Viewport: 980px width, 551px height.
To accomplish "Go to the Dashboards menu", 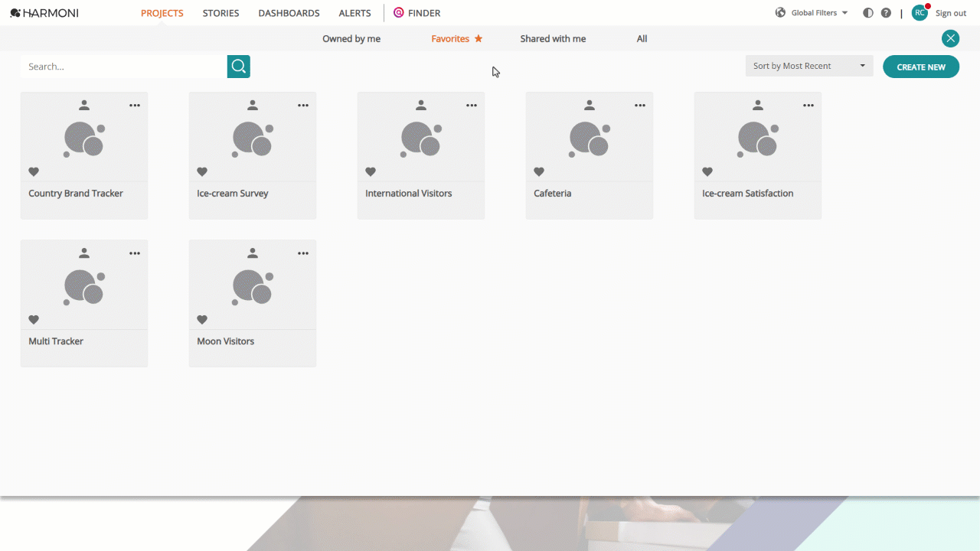I will 289,13.
